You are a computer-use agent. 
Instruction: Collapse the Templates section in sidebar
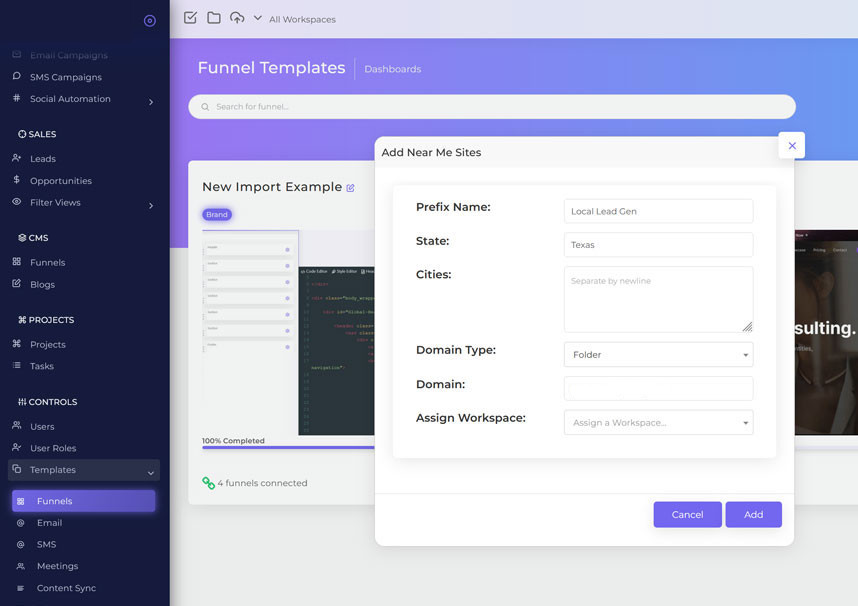(151, 471)
